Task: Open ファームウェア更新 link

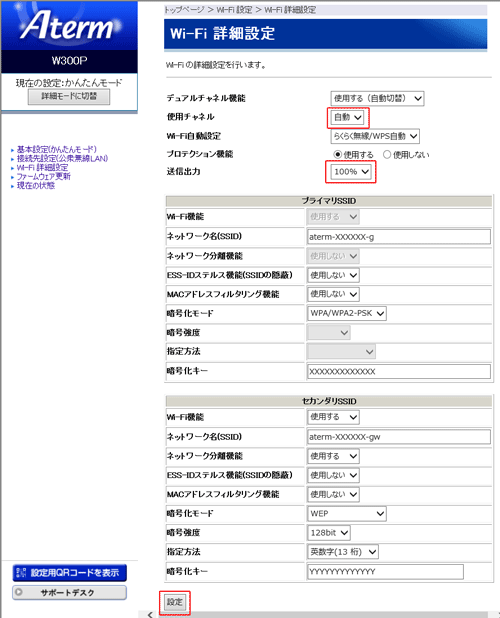Action: point(43,177)
